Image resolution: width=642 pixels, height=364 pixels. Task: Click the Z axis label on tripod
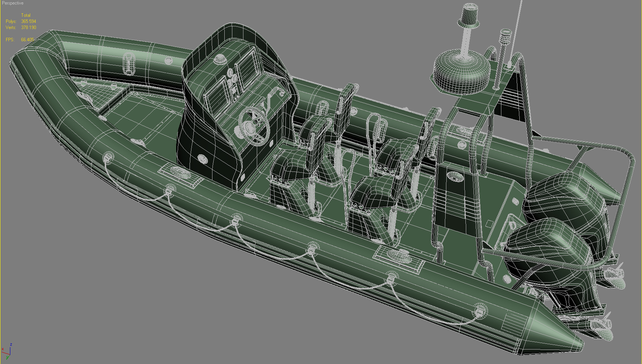click(x=11, y=345)
